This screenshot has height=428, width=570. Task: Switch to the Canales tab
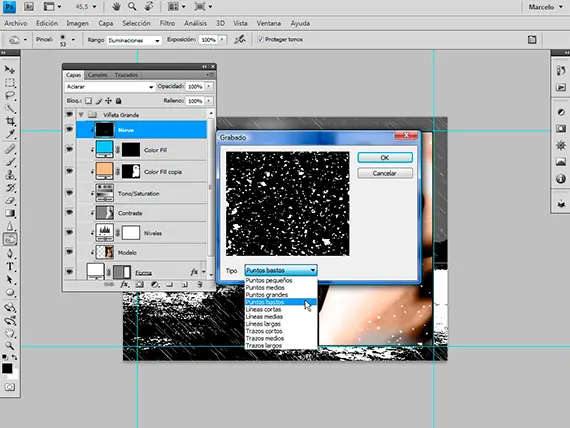coord(97,75)
